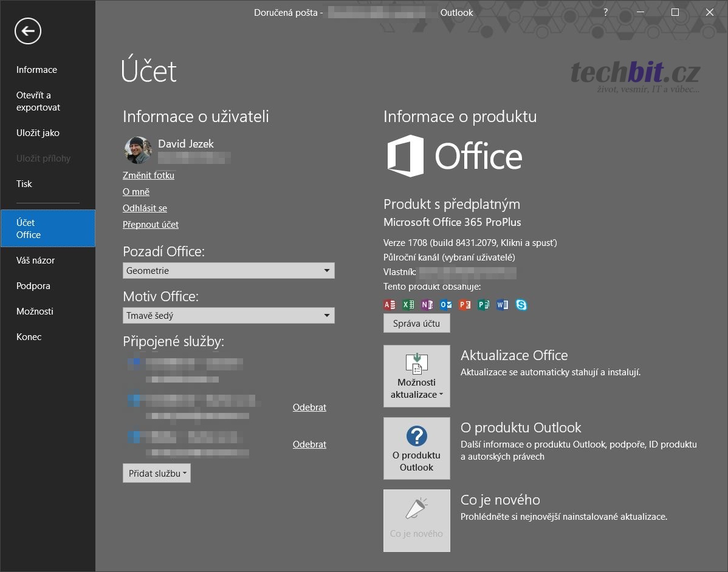Open the Pozadí Office dropdown
This screenshot has width=728, height=572.
[x=228, y=271]
